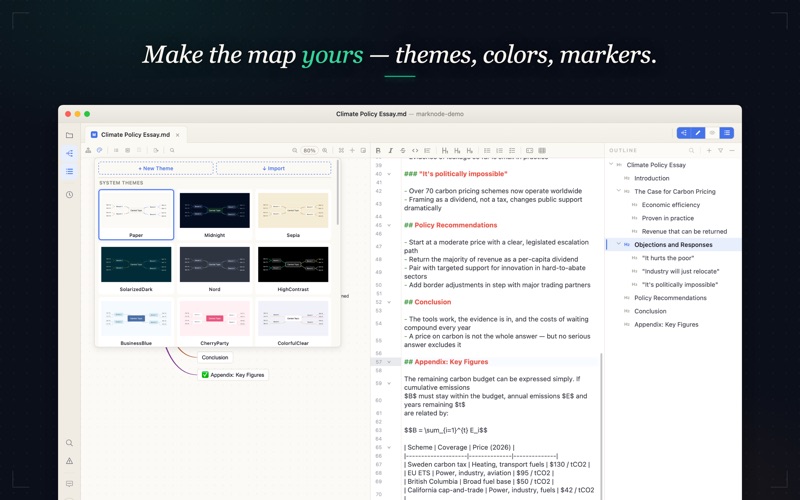Open the feedback chat icon in sidebar
800x500 pixels.
(69, 484)
